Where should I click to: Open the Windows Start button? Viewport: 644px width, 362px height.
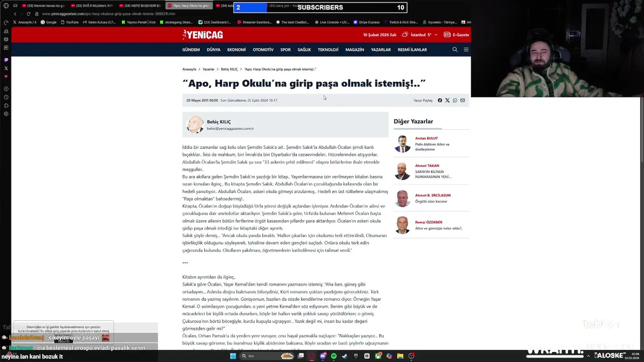pos(233,356)
